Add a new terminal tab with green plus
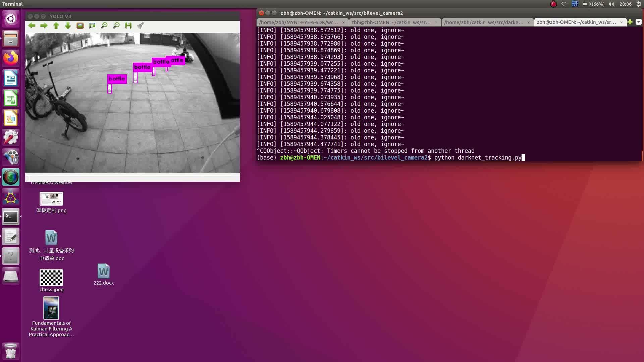Screen dimensions: 644x362 pos(630,22)
